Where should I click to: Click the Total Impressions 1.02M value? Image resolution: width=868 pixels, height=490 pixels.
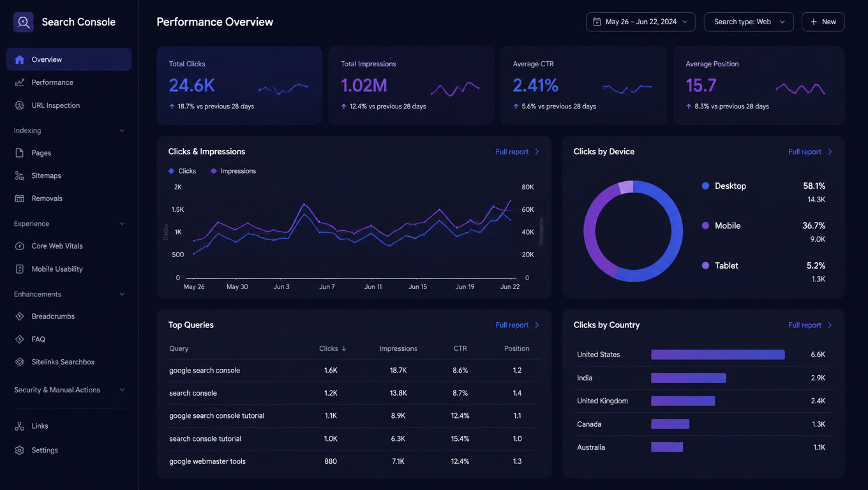364,85
